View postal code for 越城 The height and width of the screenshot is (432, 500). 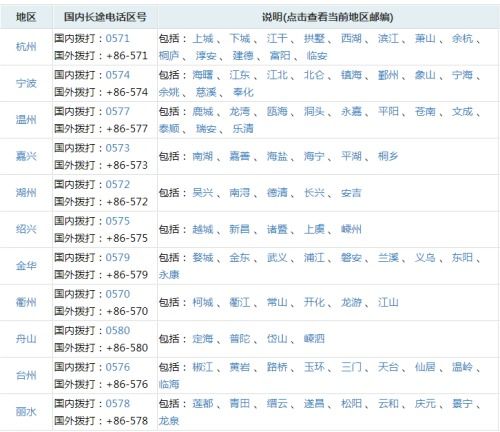[203, 229]
